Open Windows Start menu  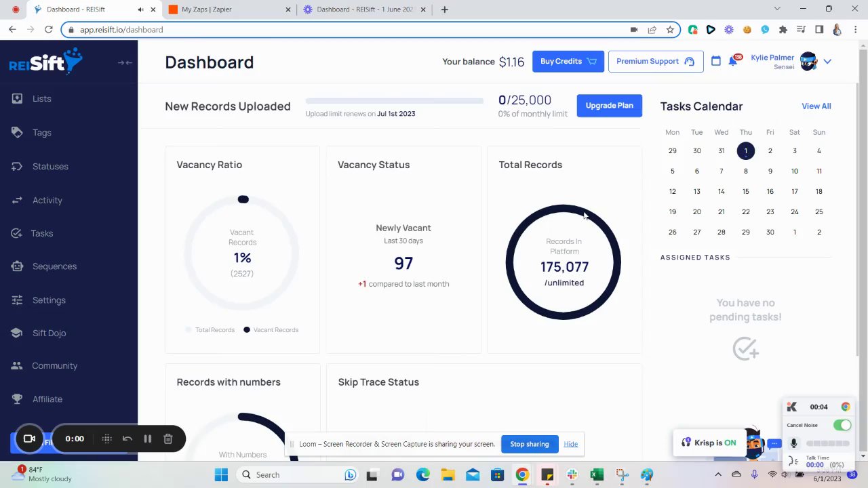(x=221, y=475)
